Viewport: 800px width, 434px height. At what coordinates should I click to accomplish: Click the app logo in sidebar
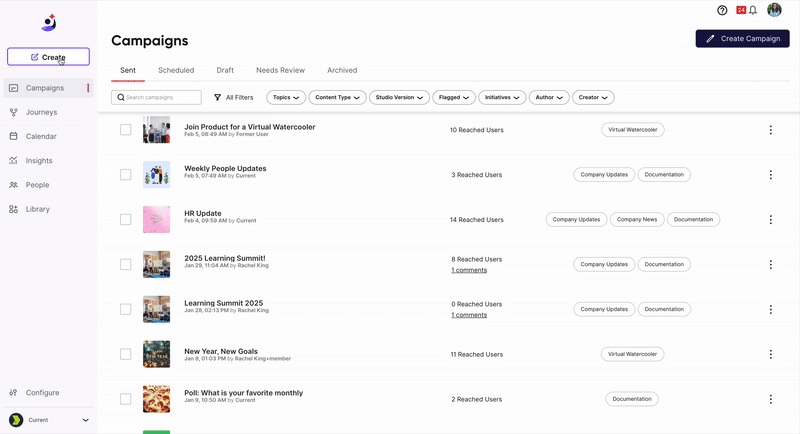[x=48, y=23]
